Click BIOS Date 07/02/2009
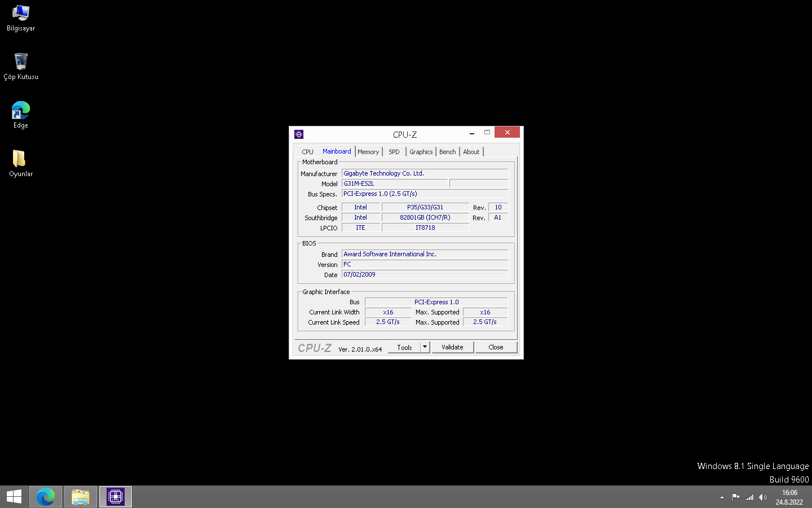 coord(425,274)
